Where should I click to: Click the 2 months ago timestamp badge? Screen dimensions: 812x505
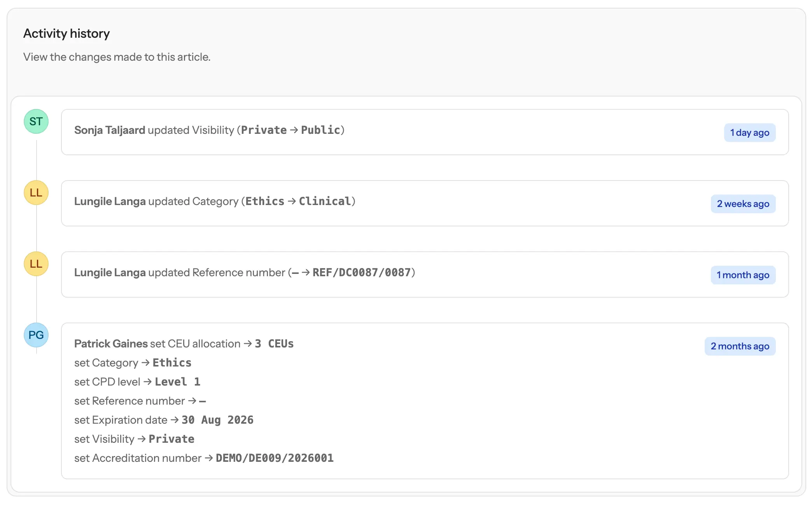tap(740, 346)
